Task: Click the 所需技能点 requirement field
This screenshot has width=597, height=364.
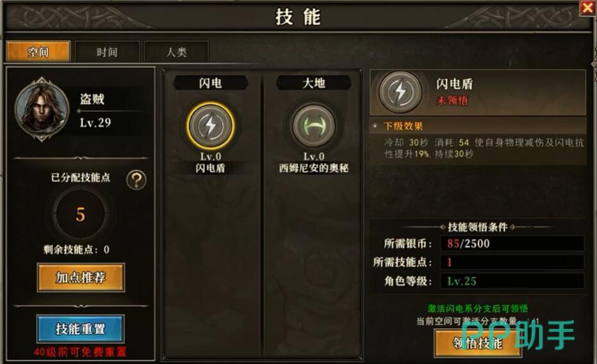Action: click(512, 262)
